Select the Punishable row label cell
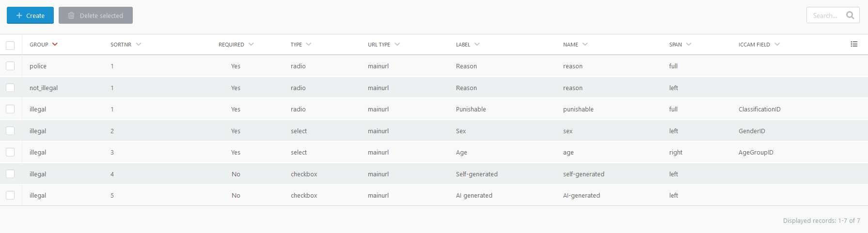The height and width of the screenshot is (233, 868). pos(471,109)
